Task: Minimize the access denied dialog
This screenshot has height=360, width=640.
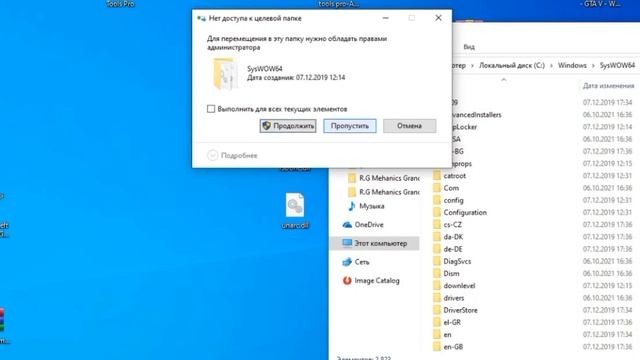Action: click(x=386, y=18)
